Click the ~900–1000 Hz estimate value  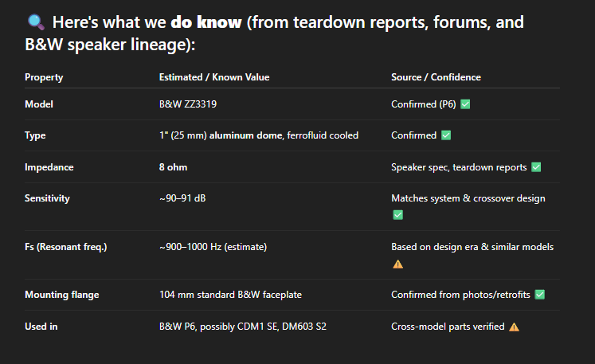click(x=213, y=247)
